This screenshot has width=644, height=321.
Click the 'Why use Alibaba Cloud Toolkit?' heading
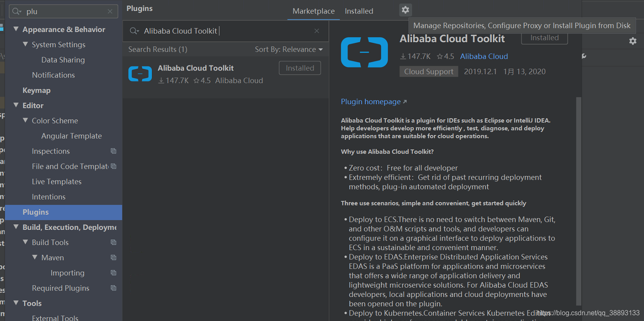387,151
